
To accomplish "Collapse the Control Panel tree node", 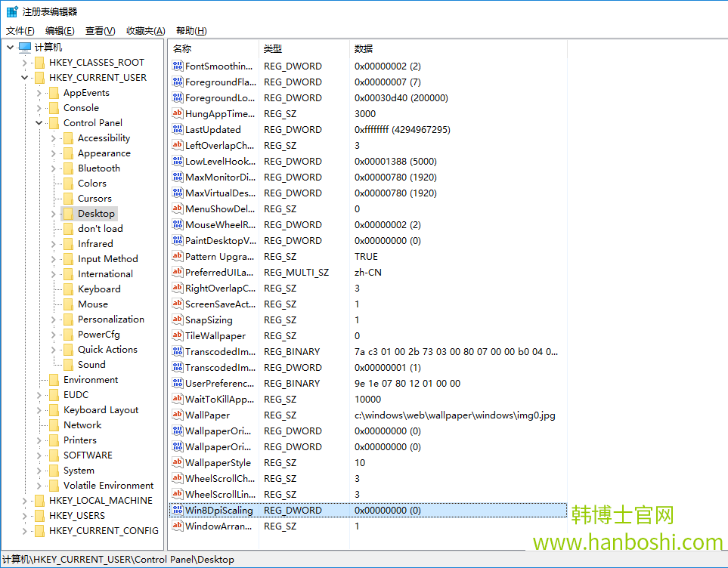I will pyautogui.click(x=39, y=122).
